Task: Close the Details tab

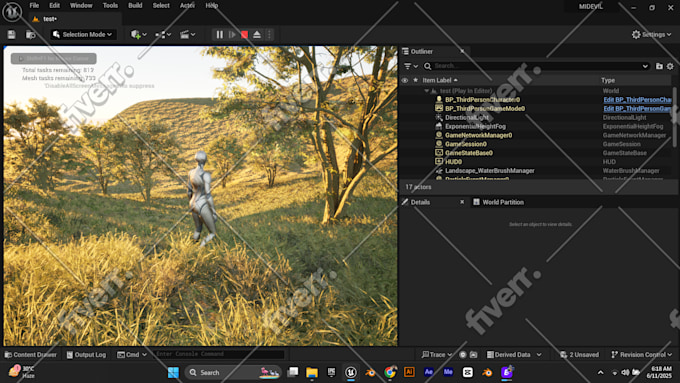Action: (x=462, y=202)
